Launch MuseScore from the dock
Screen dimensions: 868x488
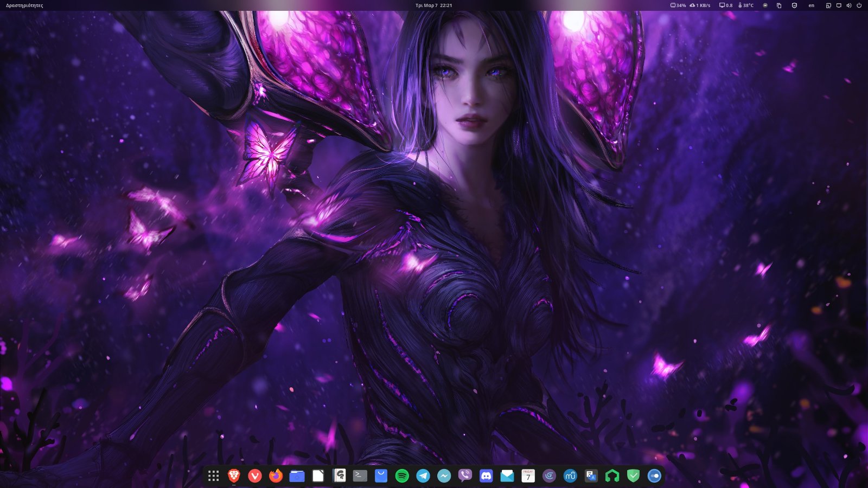pyautogui.click(x=570, y=476)
